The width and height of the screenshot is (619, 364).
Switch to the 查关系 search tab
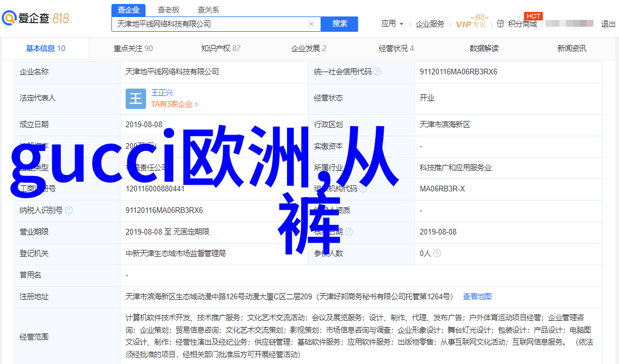coord(208,10)
